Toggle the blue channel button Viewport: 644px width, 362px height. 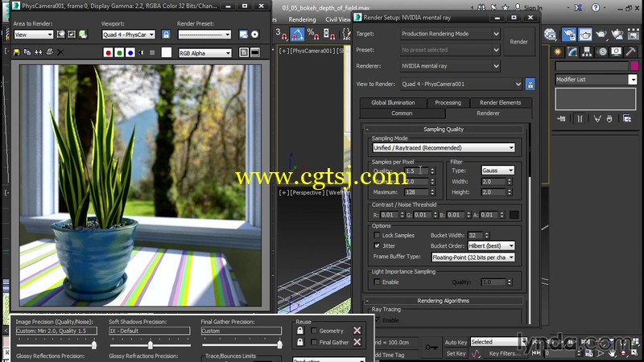[x=130, y=52]
